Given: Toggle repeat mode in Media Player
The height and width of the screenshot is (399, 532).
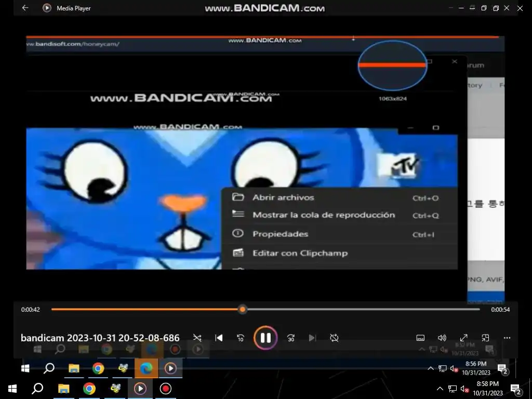Looking at the screenshot, I should click(334, 338).
